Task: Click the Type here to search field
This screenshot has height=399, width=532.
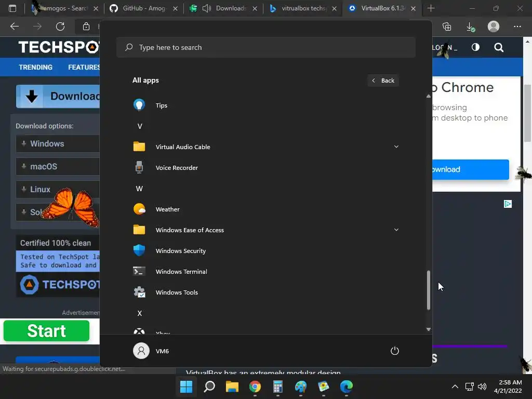Action: coord(265,47)
